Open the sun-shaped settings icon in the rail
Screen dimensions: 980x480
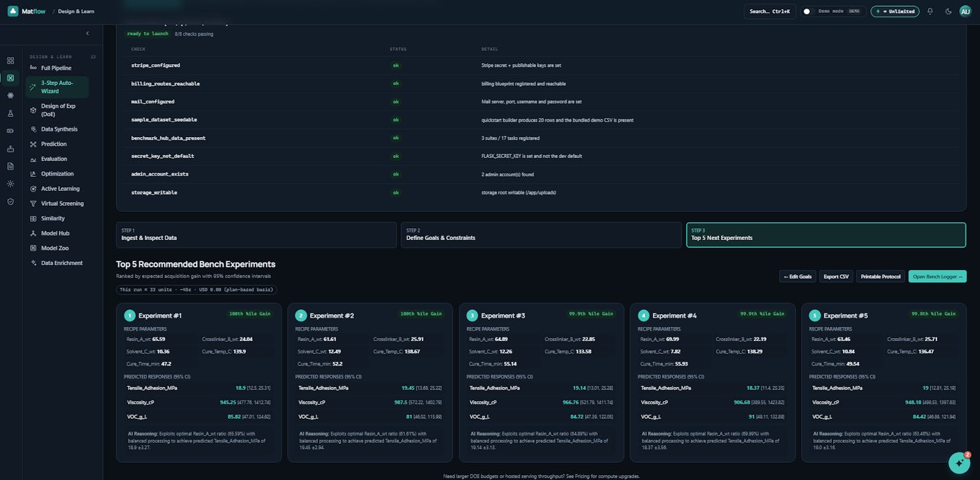pyautogui.click(x=10, y=184)
